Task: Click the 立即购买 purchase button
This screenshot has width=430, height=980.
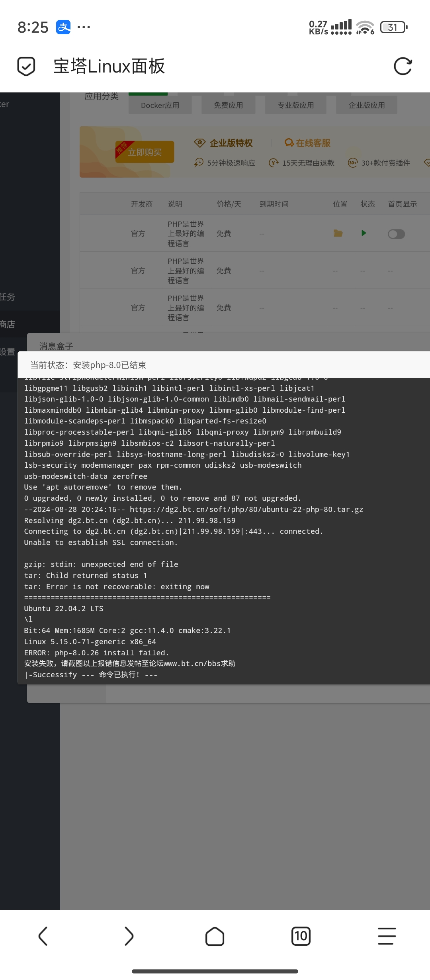Action: coord(145,152)
